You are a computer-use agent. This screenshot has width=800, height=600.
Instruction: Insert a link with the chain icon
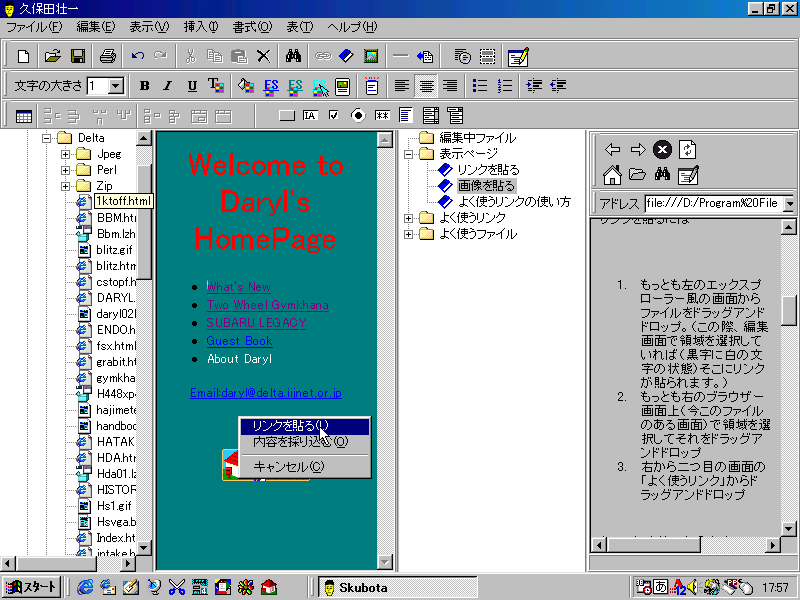tap(322, 56)
